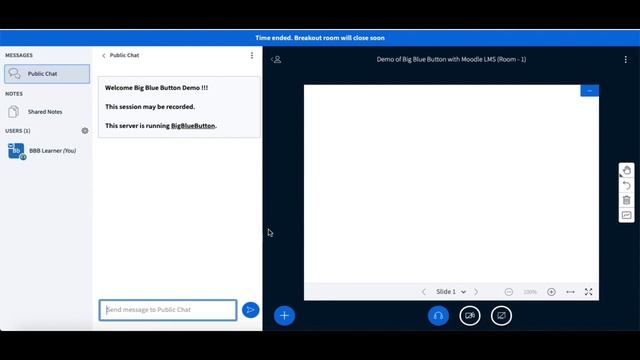Viewport: 640px width, 360px height.
Task: Toggle the users list panel icon
Action: [276, 60]
